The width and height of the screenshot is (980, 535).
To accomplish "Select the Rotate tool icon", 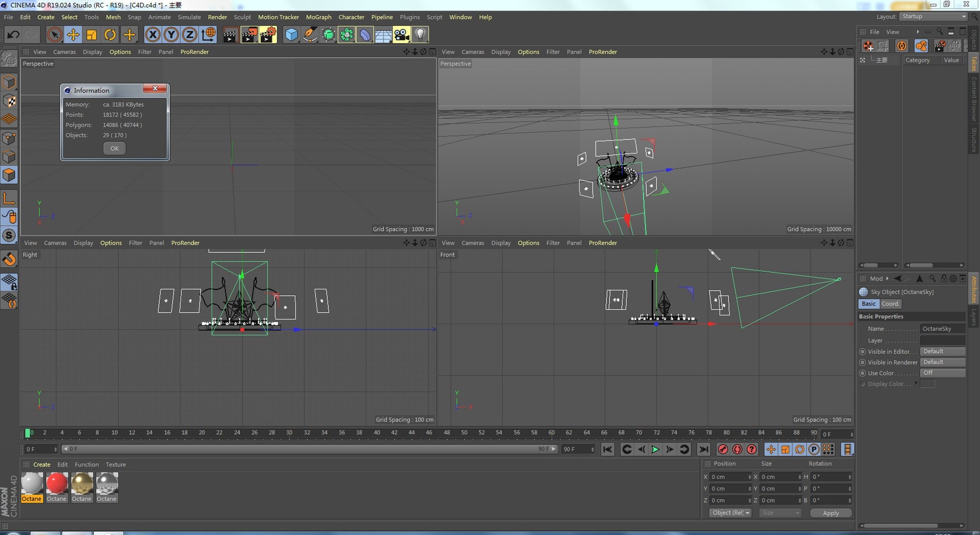I will [x=110, y=35].
